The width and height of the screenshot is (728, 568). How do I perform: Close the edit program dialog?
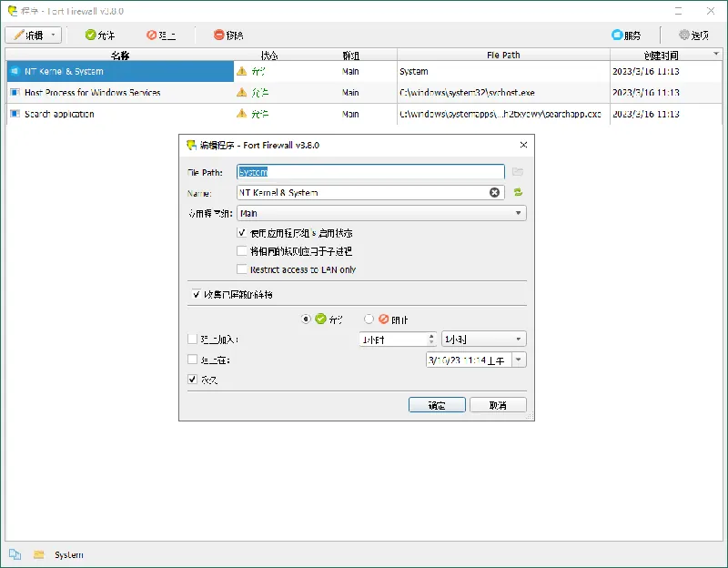tap(523, 145)
